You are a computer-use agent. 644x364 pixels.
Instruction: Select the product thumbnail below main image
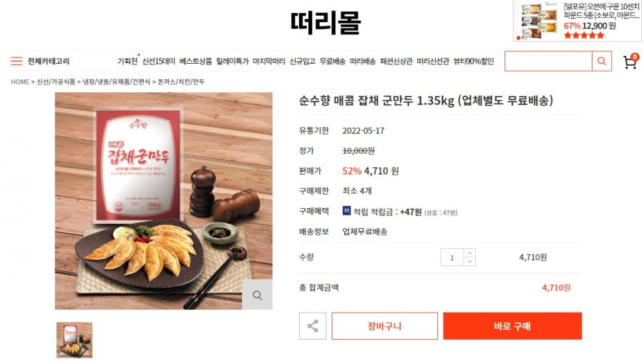(x=74, y=340)
